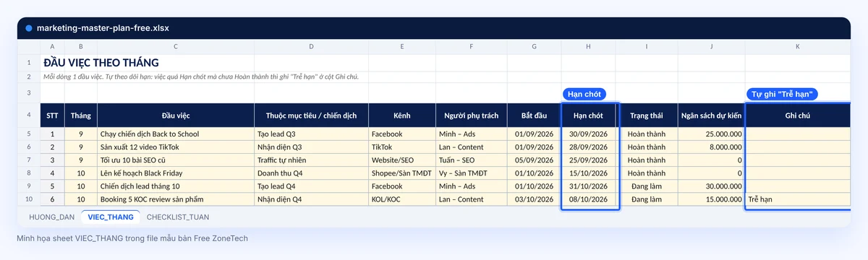This screenshot has width=868, height=260.
Task: Select cell 'Chiến dịch lead tháng 10'
Action: [176, 186]
